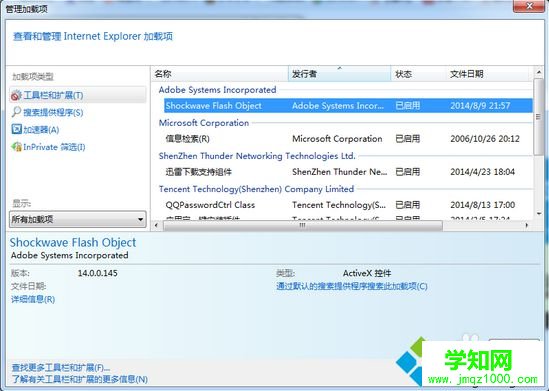Click the InPrivate 筛选 icon

(x=16, y=147)
